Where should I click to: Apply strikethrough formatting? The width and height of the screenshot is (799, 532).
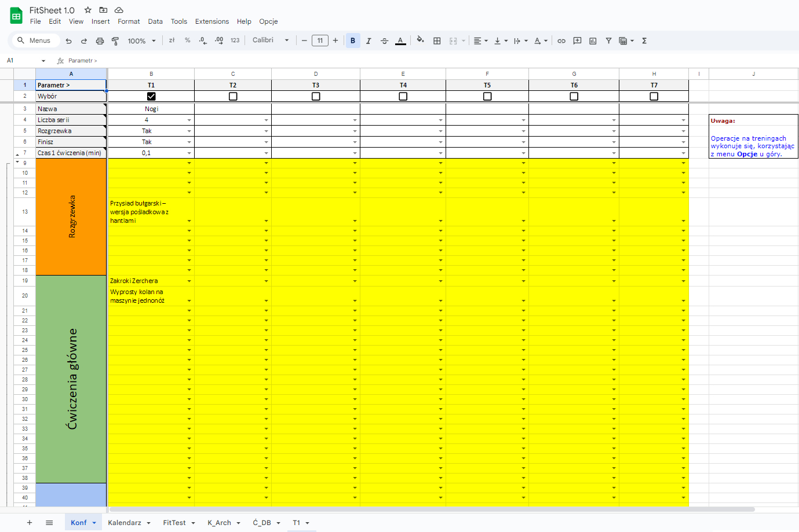(x=384, y=41)
